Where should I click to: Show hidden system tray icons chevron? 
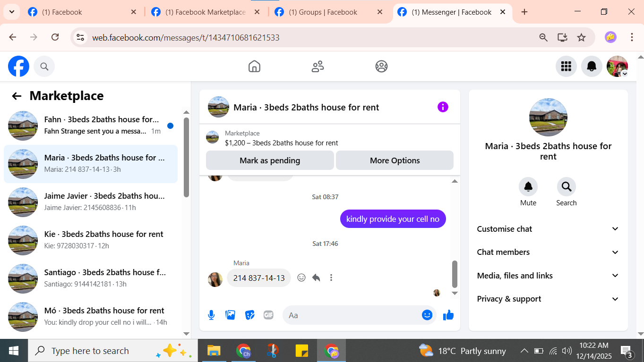click(x=524, y=351)
